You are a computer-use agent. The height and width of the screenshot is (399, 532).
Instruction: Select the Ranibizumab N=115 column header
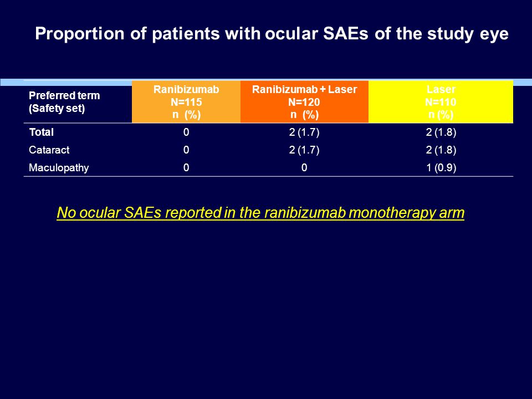pyautogui.click(x=186, y=102)
